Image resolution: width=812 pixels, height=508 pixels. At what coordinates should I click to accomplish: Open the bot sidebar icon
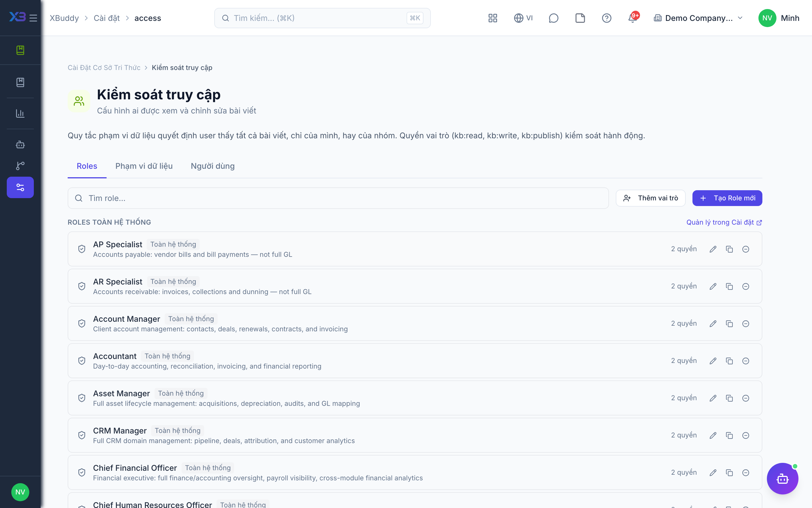[x=20, y=145]
